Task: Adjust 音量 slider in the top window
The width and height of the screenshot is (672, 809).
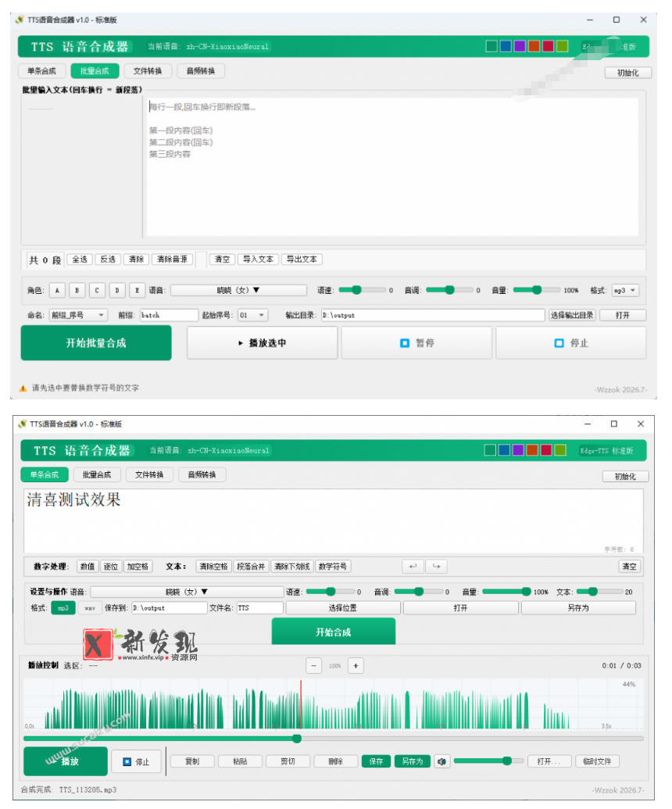Action: (x=536, y=290)
